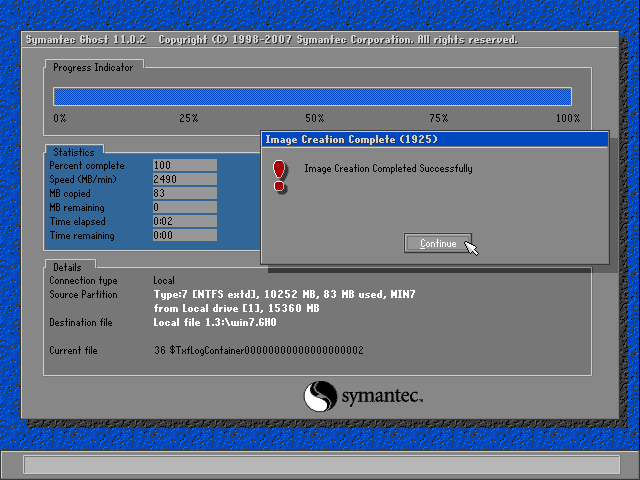
Task: Click the Symantec Ghost 11.0.2 title text
Action: (85, 40)
